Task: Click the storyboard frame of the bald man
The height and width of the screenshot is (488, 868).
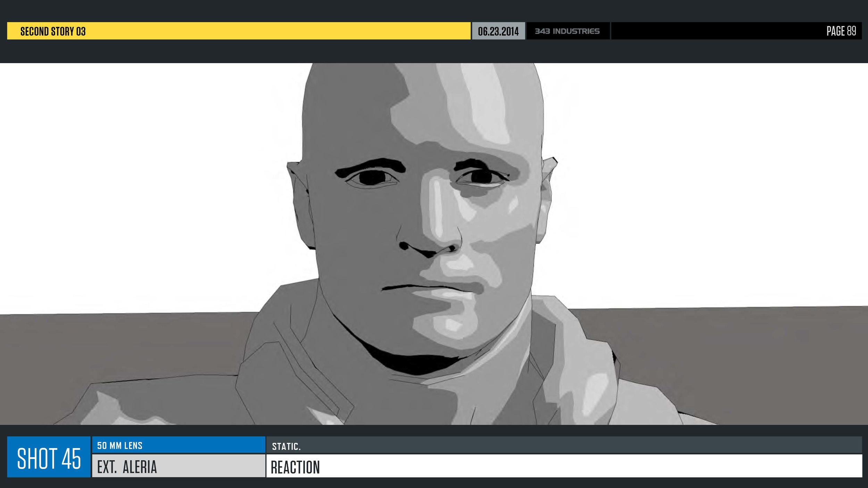Action: coord(434,244)
